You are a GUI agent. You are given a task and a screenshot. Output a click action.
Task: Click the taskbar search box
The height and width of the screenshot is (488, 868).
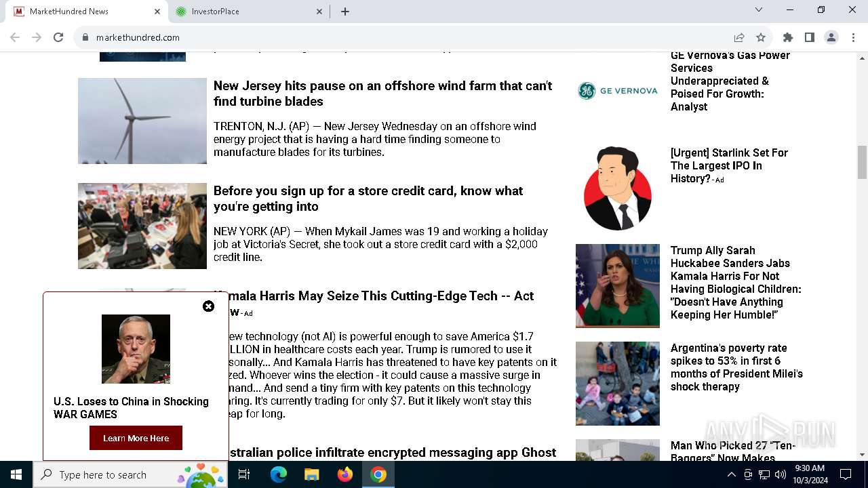click(x=130, y=474)
